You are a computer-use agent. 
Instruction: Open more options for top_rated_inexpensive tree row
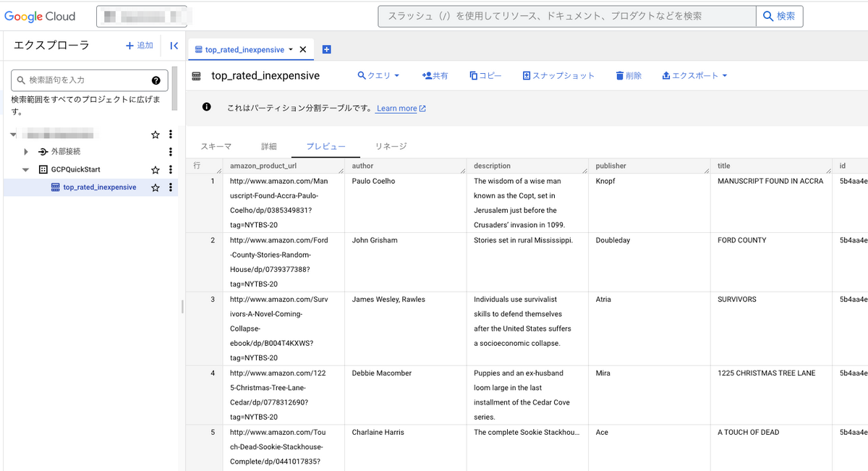[x=171, y=187]
